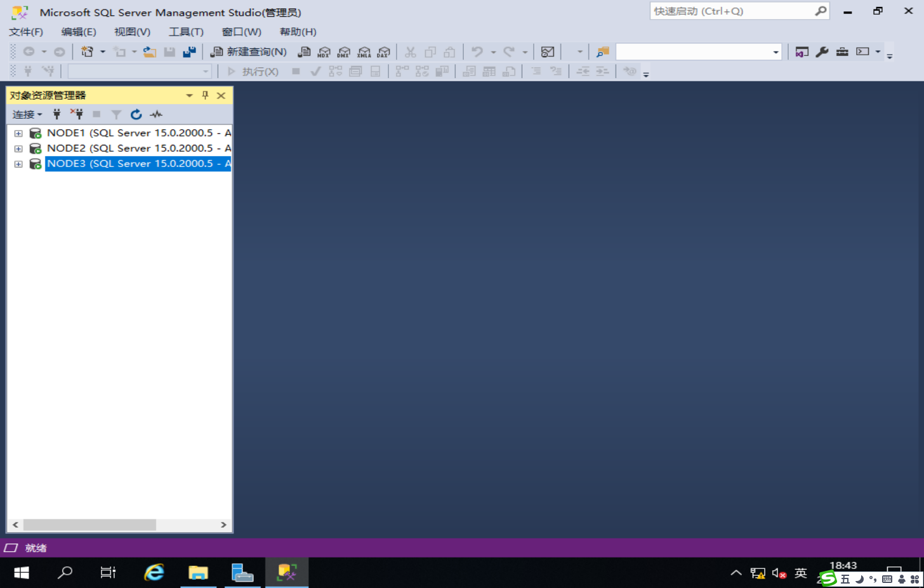
Task: Open the Windows Start menu
Action: point(22,573)
